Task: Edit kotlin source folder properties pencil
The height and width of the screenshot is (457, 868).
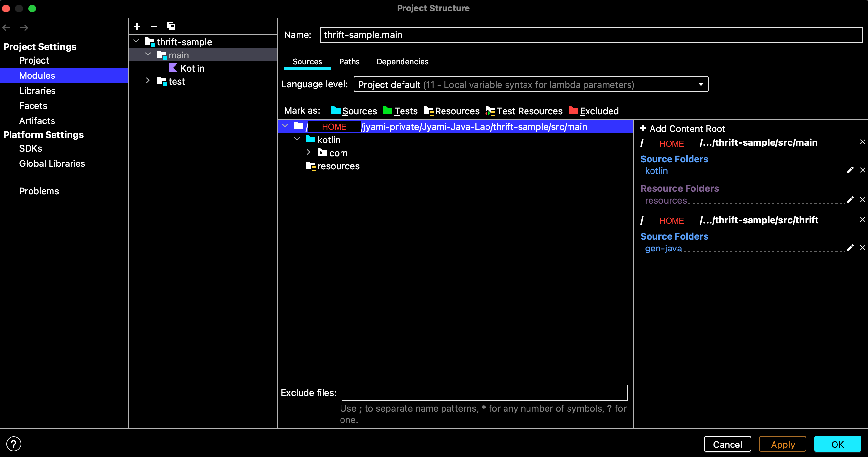Action: pos(850,170)
